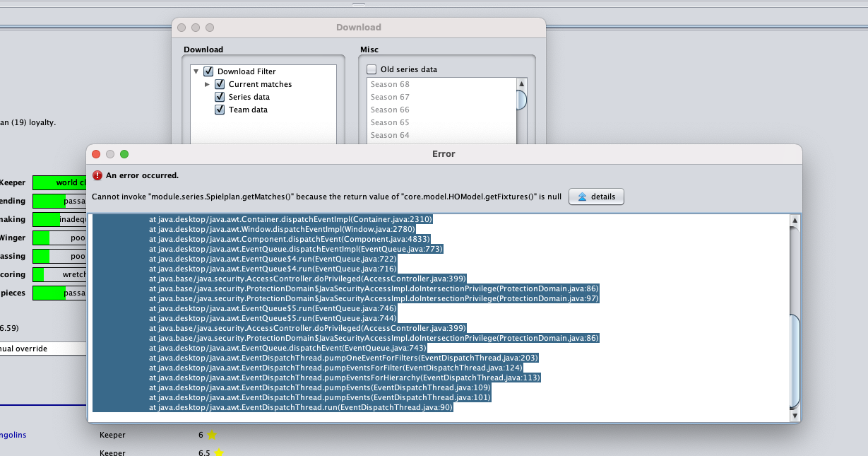Click the details button
Image resolution: width=868 pixels, height=456 pixels.
coord(596,197)
